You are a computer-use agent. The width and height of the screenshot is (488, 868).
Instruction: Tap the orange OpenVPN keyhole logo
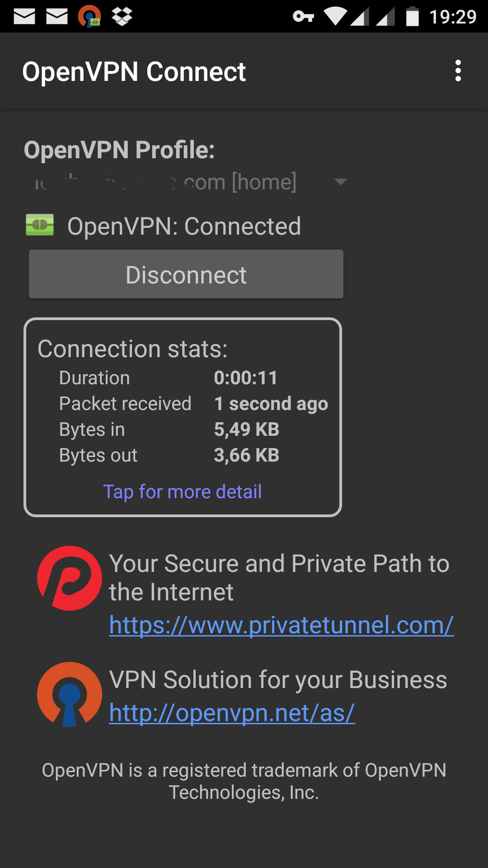point(70,694)
